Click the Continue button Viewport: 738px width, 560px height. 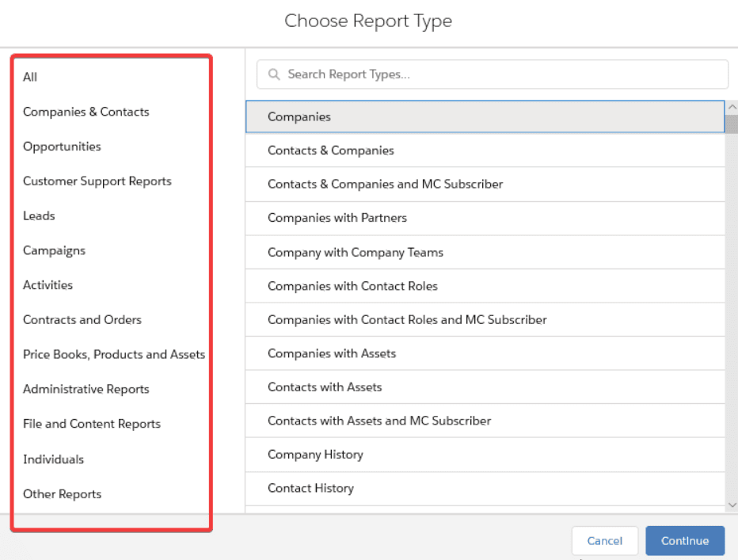pos(684,541)
